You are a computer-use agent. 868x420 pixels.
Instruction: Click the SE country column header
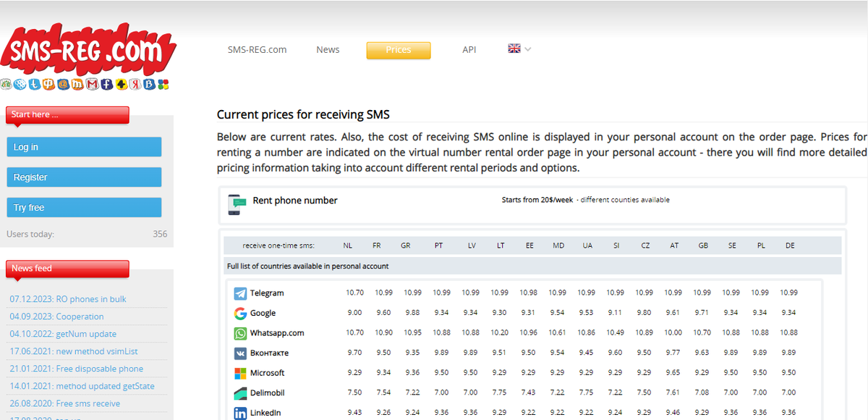point(732,245)
